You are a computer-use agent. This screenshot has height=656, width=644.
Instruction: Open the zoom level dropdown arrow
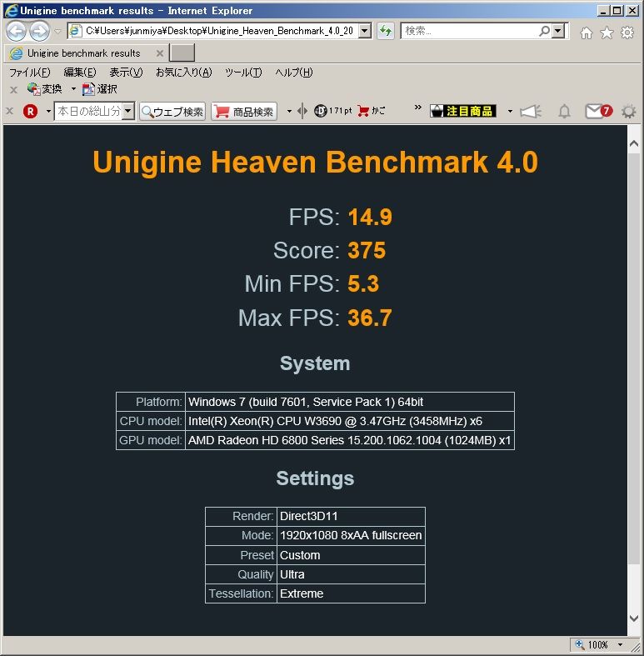tap(620, 644)
